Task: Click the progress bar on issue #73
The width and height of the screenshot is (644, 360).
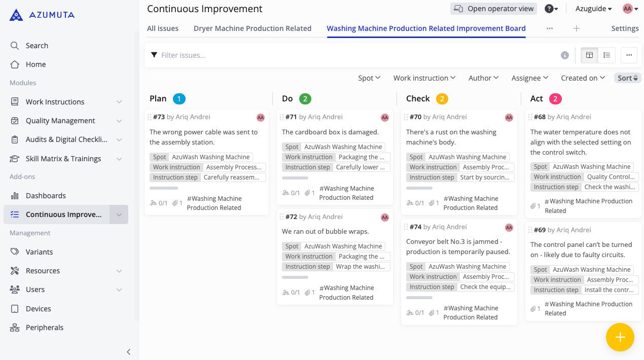Action: tap(164, 188)
